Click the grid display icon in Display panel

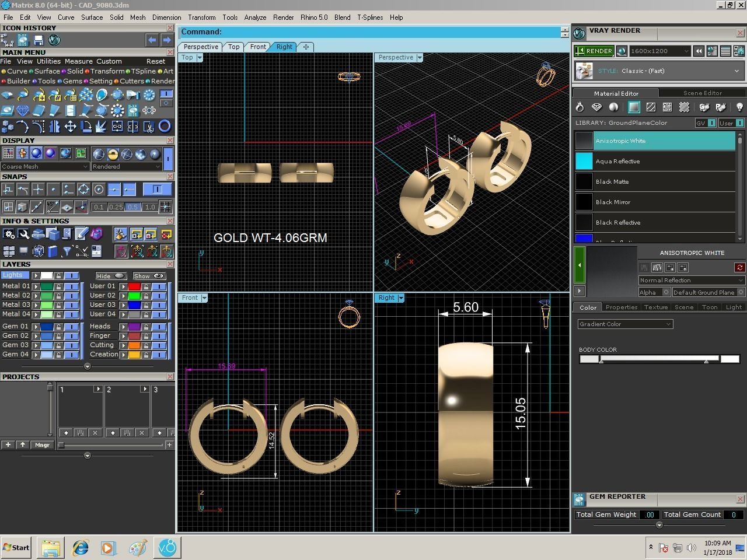8,153
